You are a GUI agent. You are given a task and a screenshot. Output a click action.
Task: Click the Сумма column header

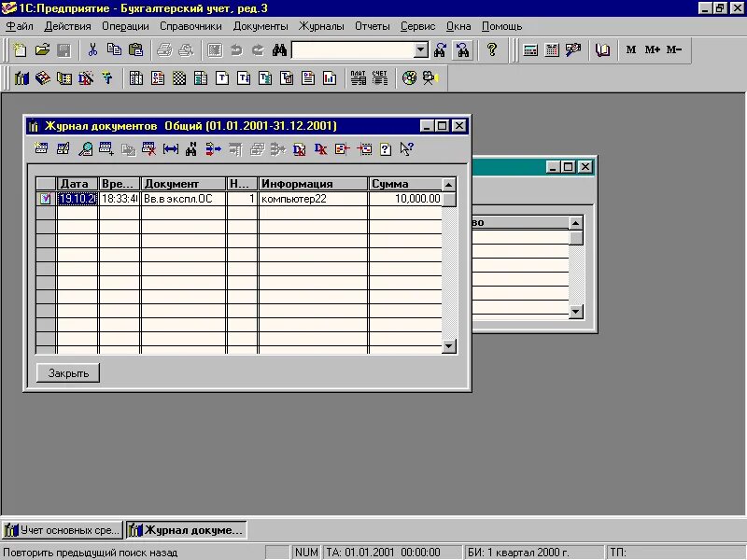click(405, 184)
